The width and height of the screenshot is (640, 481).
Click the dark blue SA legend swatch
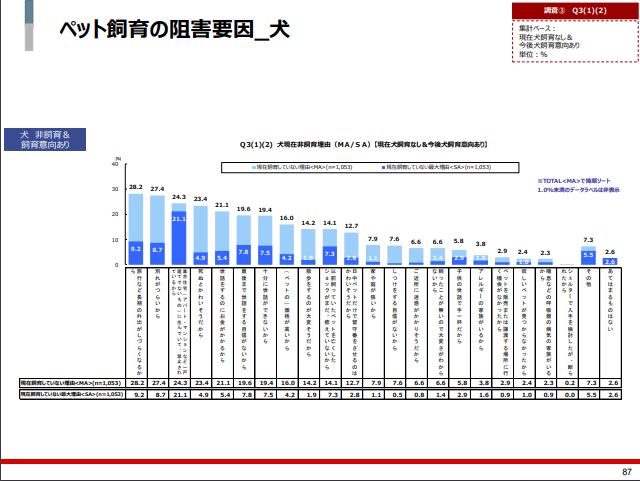pyautogui.click(x=383, y=167)
